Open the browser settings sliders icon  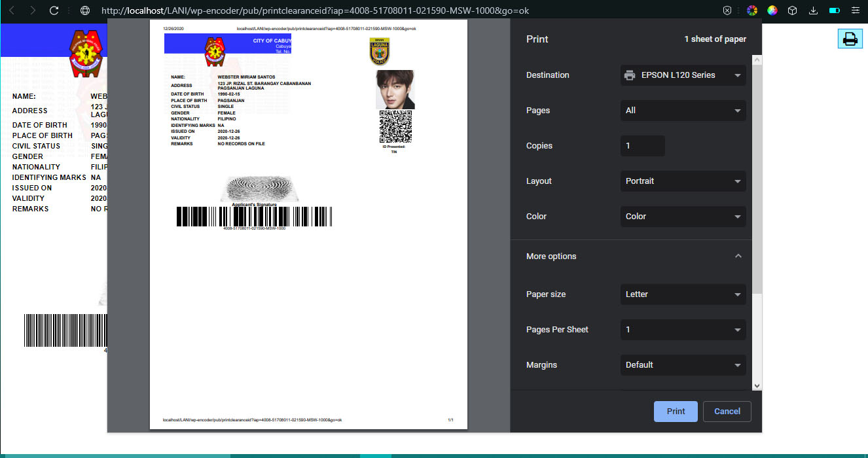click(x=855, y=10)
